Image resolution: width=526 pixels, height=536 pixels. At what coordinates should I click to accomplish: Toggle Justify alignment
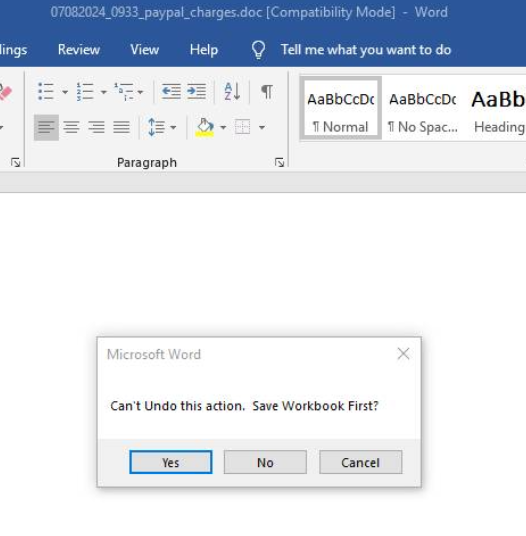coord(122,128)
